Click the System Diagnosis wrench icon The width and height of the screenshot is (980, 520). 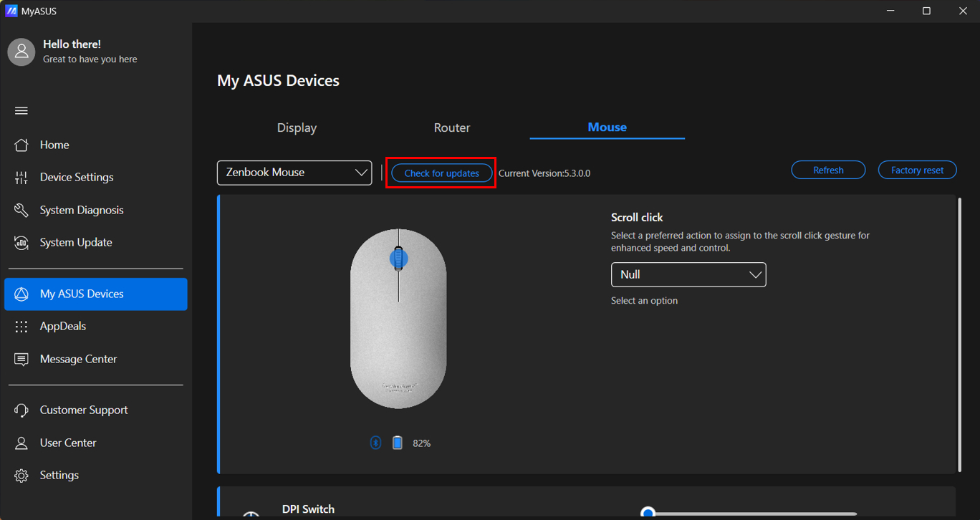pyautogui.click(x=21, y=210)
